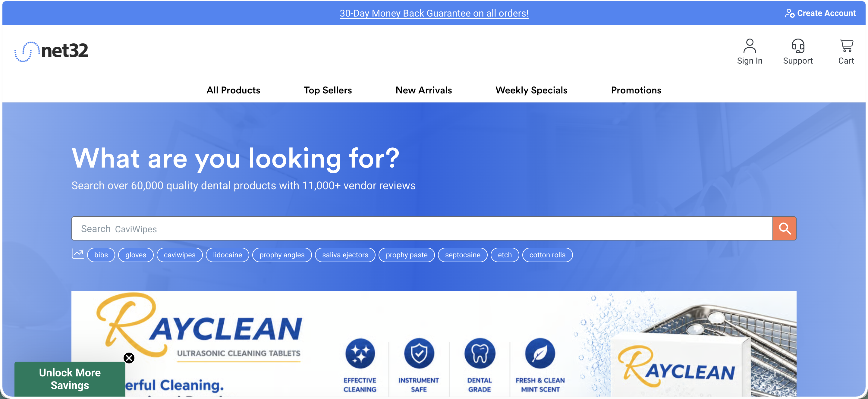Close the Unlock More Savings popup
Screen dimensions: 868x399
tap(129, 358)
